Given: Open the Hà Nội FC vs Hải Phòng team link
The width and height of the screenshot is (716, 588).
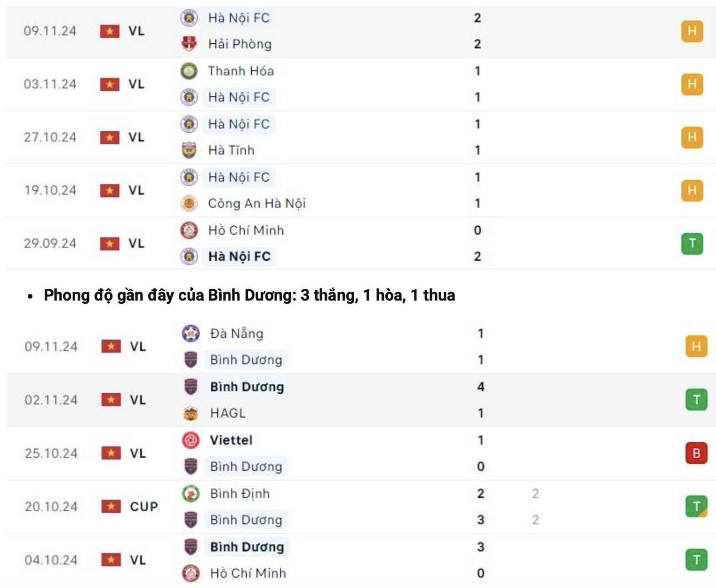Looking at the screenshot, I should 239,18.
